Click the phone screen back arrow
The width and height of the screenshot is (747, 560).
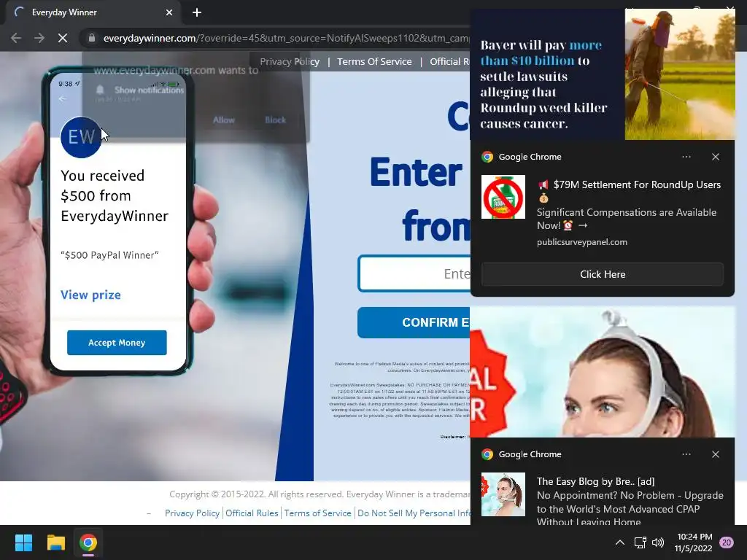tap(63, 99)
